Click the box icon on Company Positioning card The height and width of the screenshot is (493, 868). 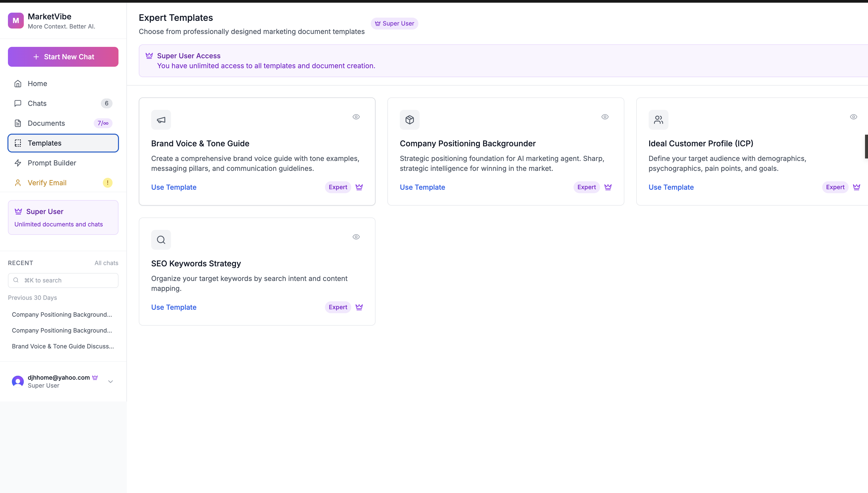[x=409, y=120]
